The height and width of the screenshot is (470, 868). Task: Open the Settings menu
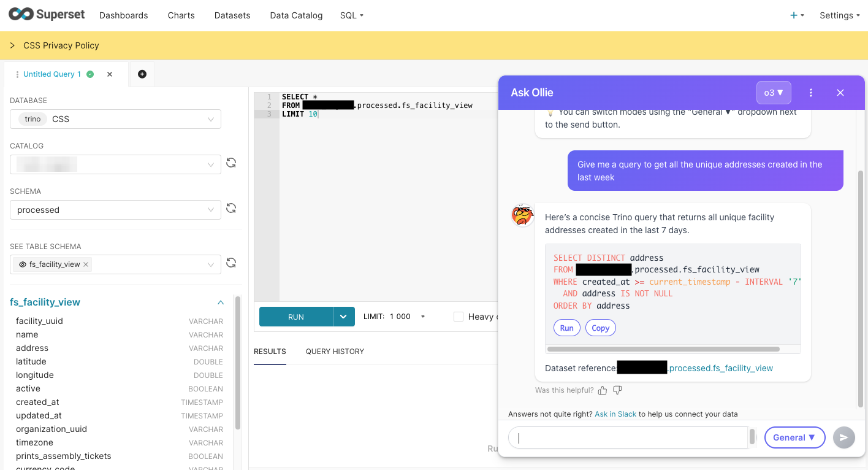(840, 15)
